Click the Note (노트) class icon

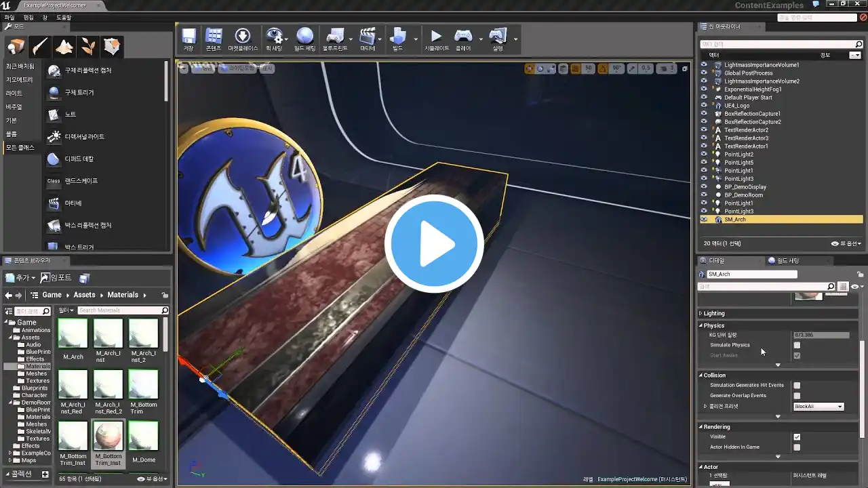pyautogui.click(x=54, y=115)
